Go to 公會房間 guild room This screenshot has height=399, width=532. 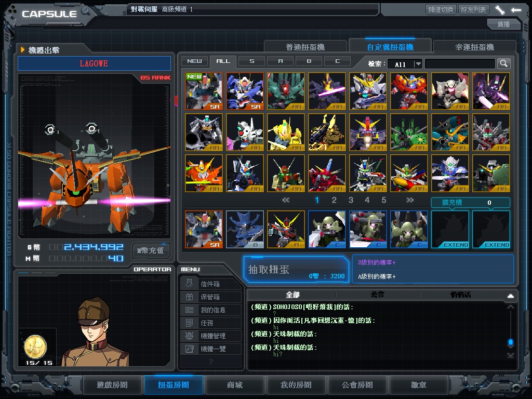357,385
